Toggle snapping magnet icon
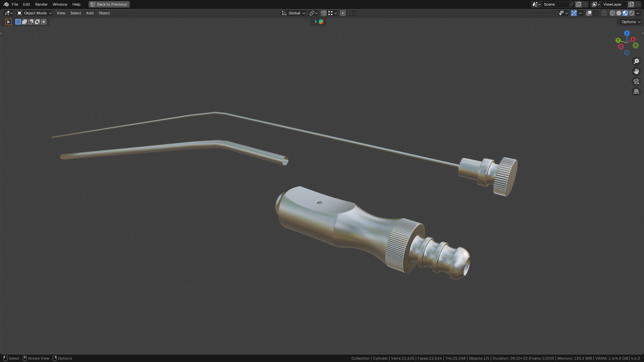 tap(324, 13)
